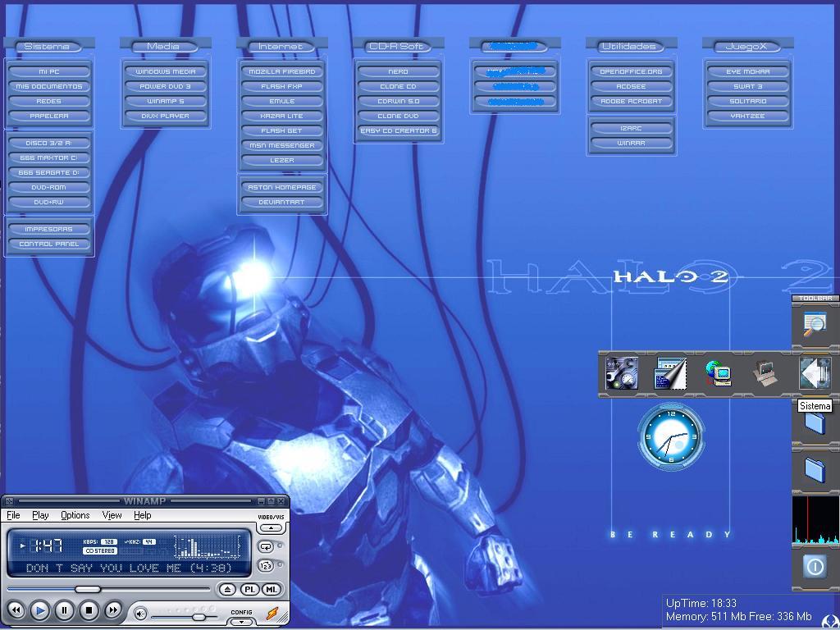
Task: Click the Winamp elapsed time display
Action: click(47, 546)
